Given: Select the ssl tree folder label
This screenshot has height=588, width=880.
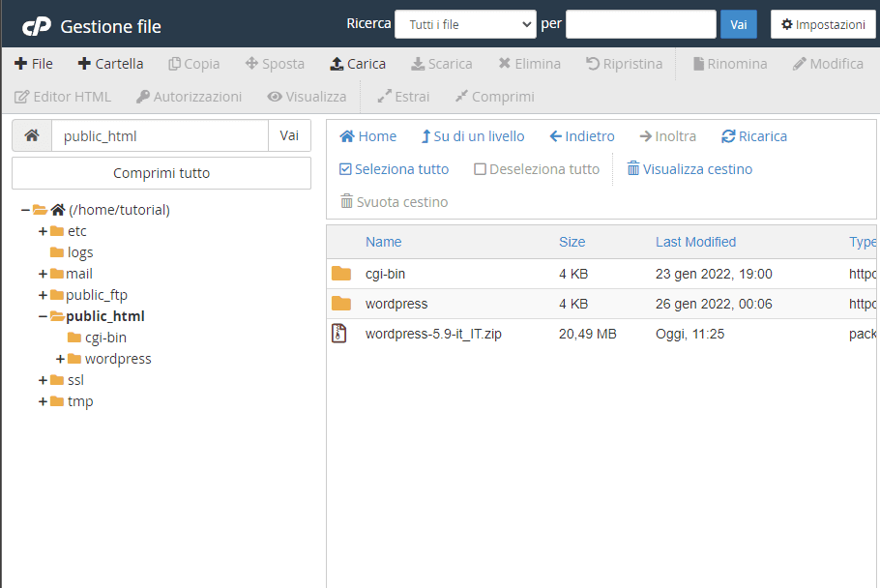Looking at the screenshot, I should point(75,380).
